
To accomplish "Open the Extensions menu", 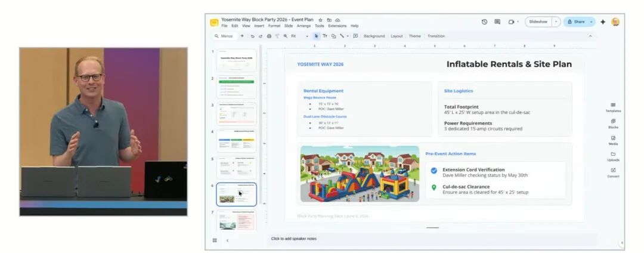I will coord(337,26).
